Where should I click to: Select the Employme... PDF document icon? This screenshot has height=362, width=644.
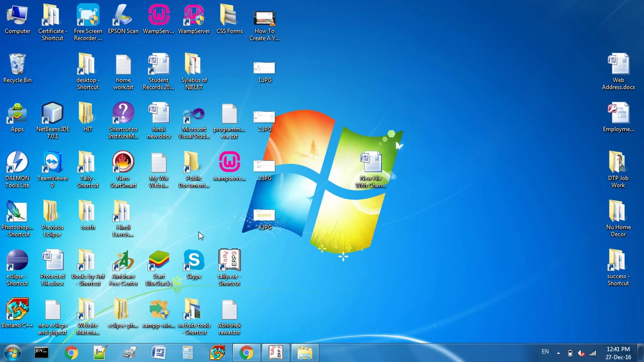[x=618, y=118]
